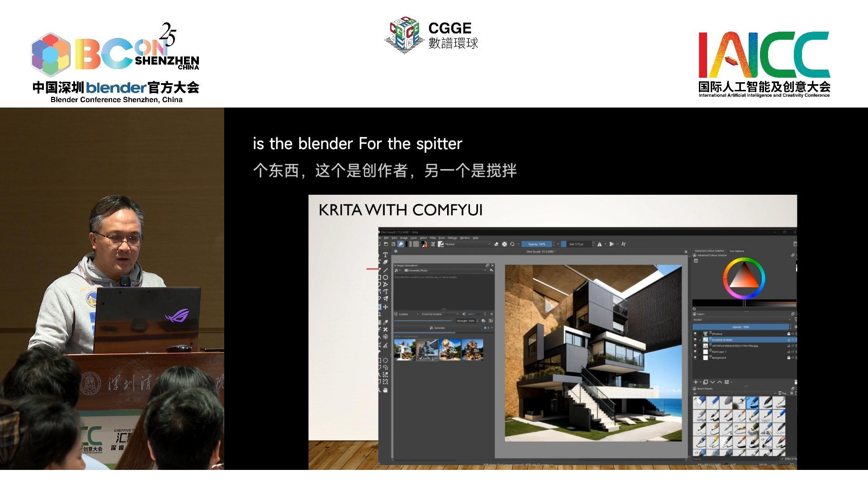Open the Scribble control type dropdown

click(407, 314)
